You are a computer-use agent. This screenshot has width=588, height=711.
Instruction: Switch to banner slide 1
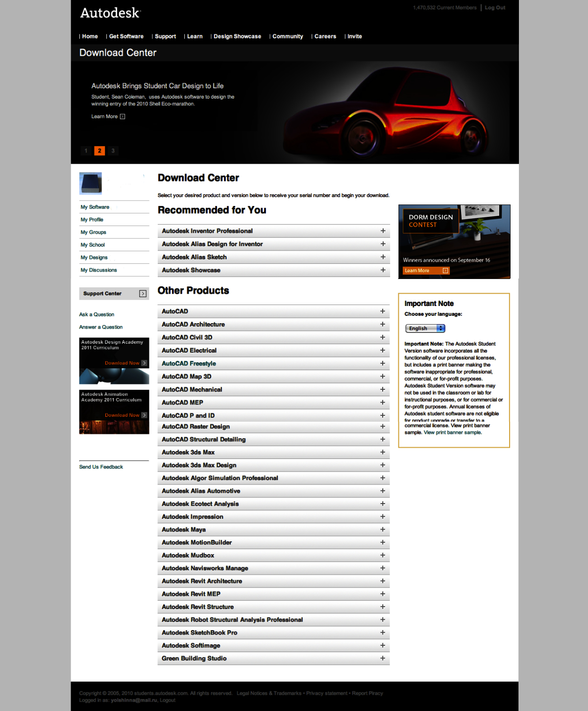point(86,151)
